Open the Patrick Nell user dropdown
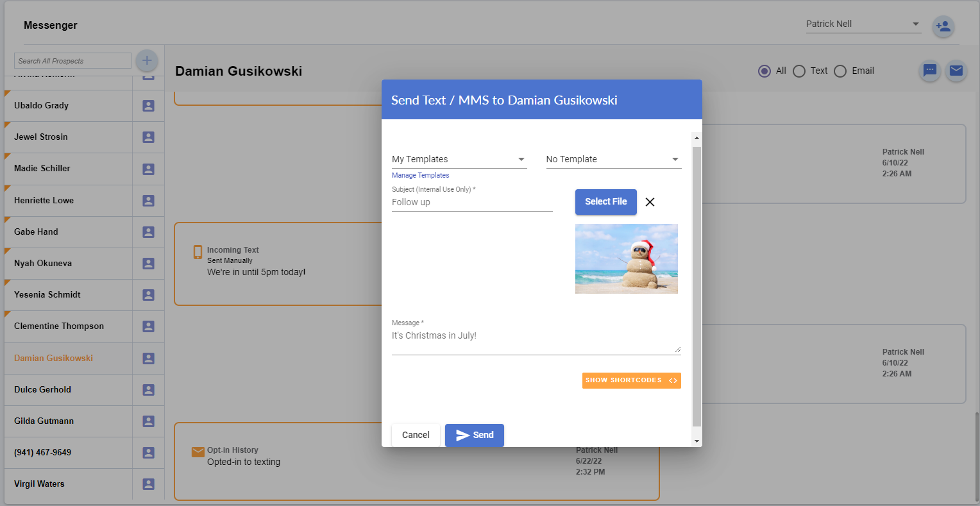 point(863,24)
